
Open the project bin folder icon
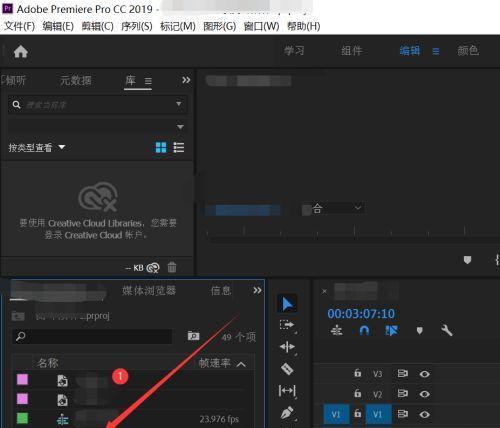pyautogui.click(x=18, y=316)
